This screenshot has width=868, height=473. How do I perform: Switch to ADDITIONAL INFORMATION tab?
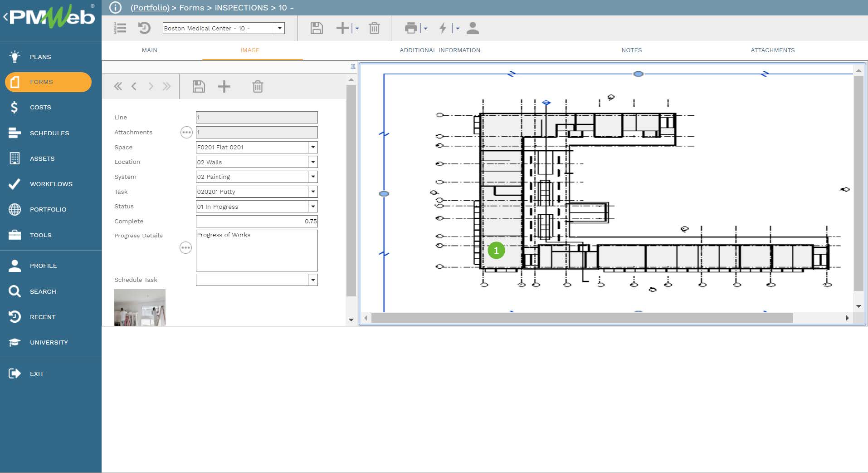pyautogui.click(x=440, y=50)
